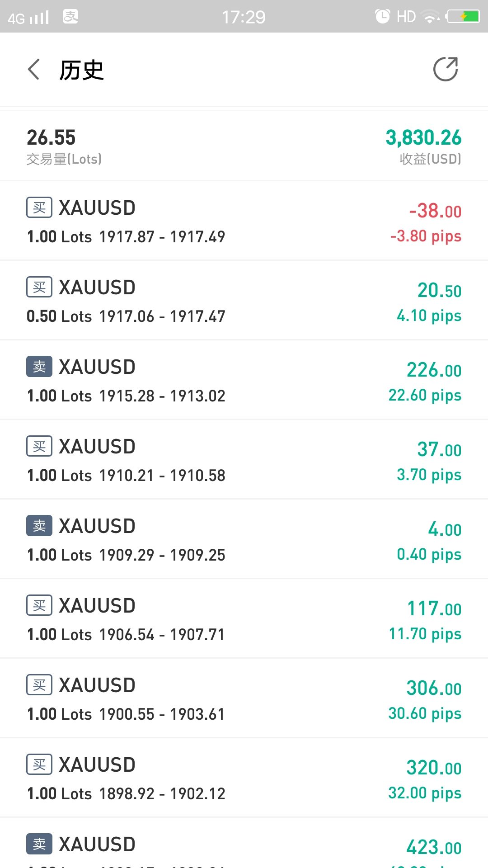Tap the 26.55 trading volume Lots summary
Viewport: 488px width, 868px height.
click(x=64, y=146)
